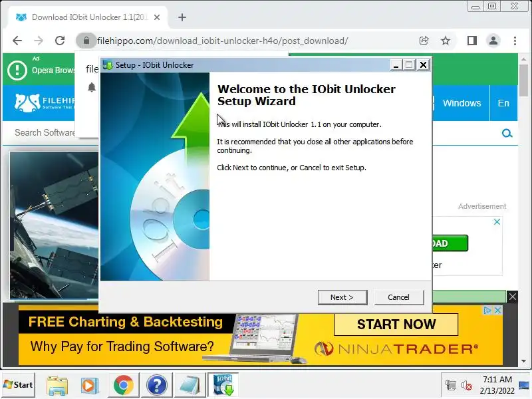Click the filehippo.com address bar
The width and height of the screenshot is (532, 399).
222,41
